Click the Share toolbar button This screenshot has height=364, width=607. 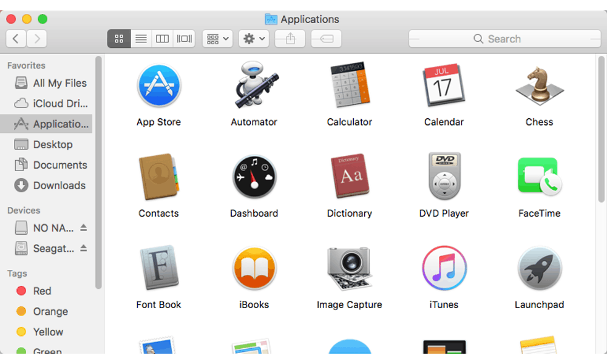click(290, 39)
